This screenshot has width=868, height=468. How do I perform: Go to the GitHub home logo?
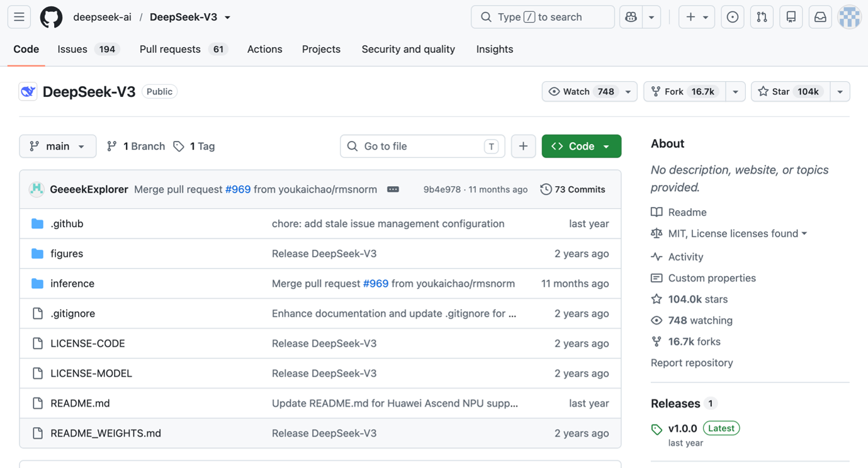52,17
